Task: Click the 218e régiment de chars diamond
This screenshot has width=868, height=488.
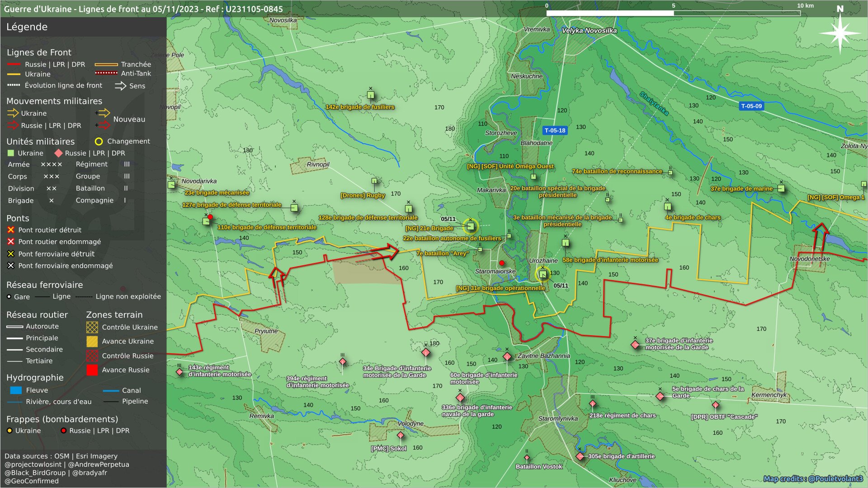Action: (x=593, y=404)
